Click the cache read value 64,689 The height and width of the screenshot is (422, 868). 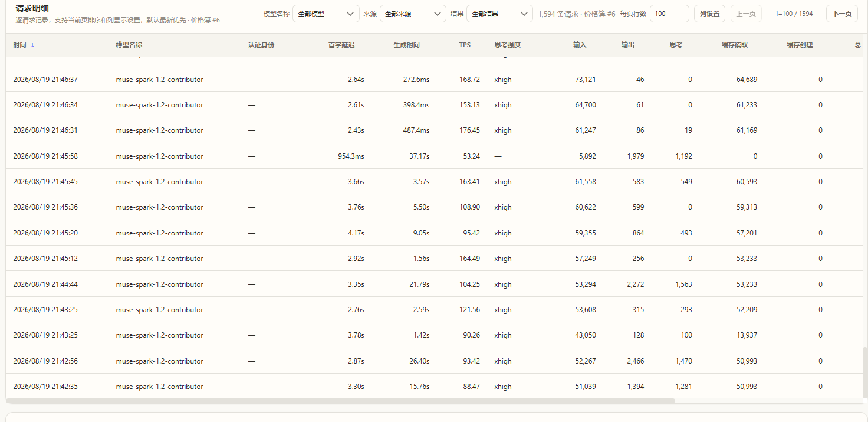coord(747,79)
